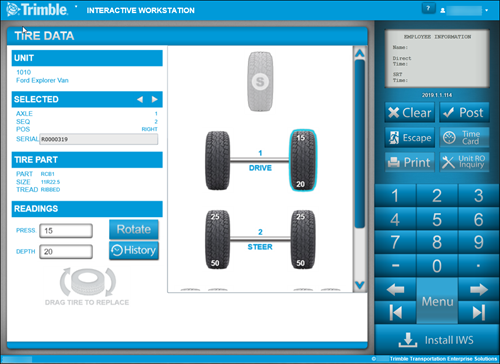The width and height of the screenshot is (500, 364).
Task: Select the spare tire marked S
Action: pyautogui.click(x=260, y=81)
